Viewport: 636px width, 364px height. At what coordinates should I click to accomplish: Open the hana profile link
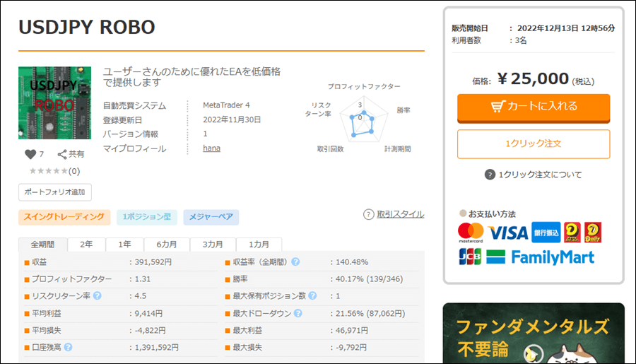pyautogui.click(x=211, y=148)
